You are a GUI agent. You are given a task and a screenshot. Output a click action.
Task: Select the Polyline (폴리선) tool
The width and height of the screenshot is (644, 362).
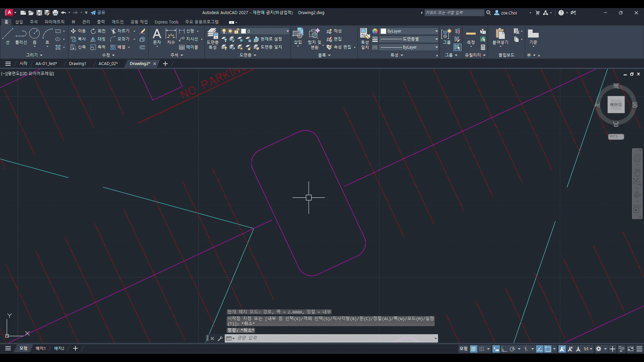[x=21, y=36]
